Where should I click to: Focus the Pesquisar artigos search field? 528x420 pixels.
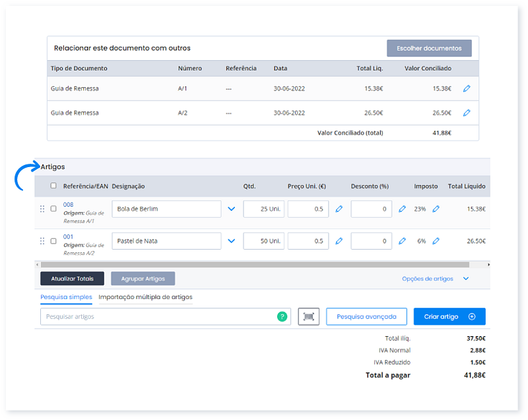tap(158, 317)
